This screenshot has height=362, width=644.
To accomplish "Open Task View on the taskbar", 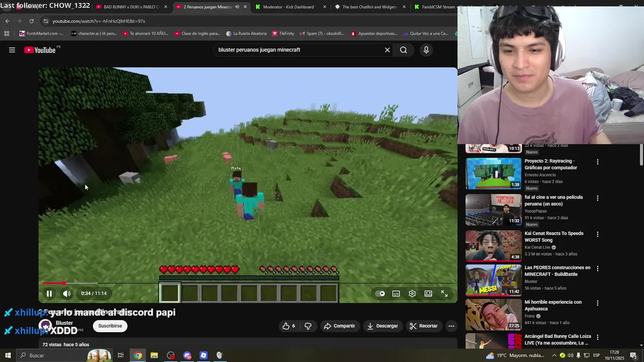I will click(121, 355).
